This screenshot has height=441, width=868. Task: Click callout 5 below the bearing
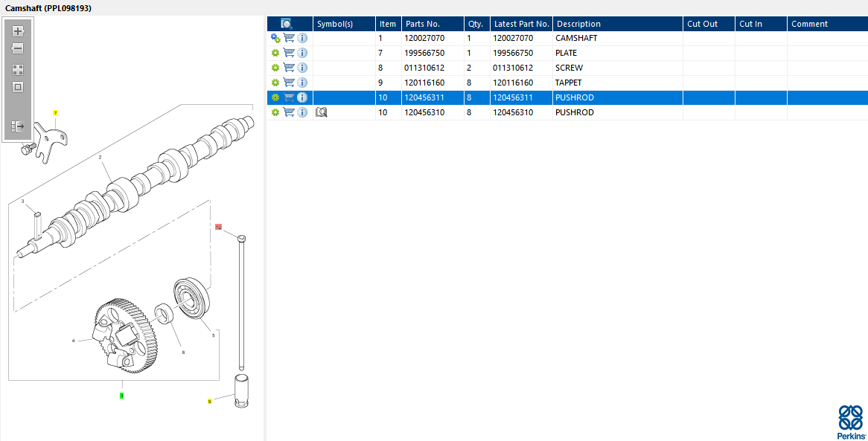213,335
